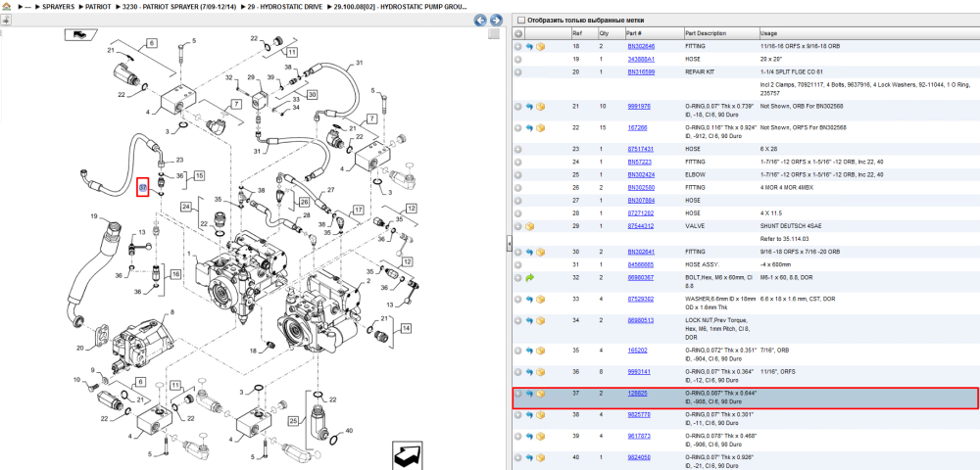Click '1-1/4 SPLIT FLGE CO 61' usage text
The height and width of the screenshot is (470, 980).
point(791,72)
